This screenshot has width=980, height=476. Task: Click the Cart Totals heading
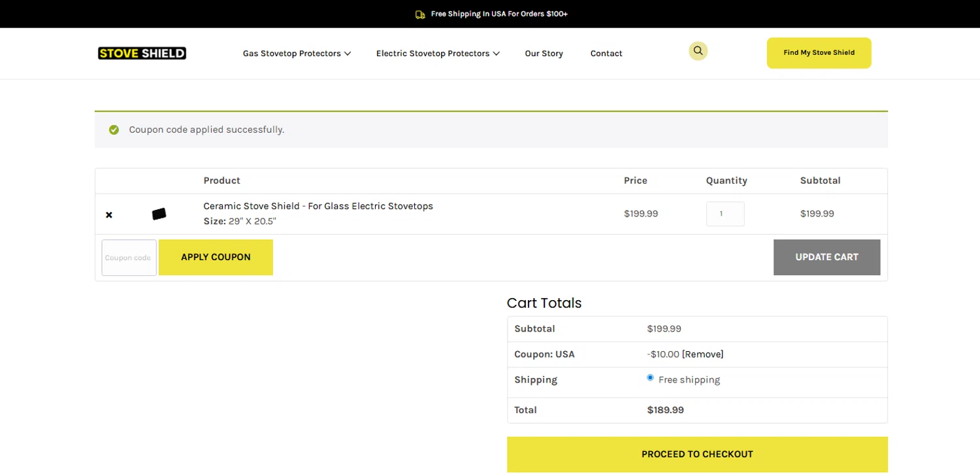pyautogui.click(x=544, y=303)
